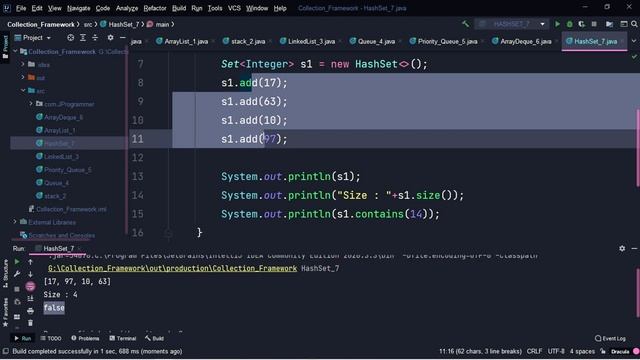Clear console with the trash icon
The image size is (640, 360).
click(30, 323)
